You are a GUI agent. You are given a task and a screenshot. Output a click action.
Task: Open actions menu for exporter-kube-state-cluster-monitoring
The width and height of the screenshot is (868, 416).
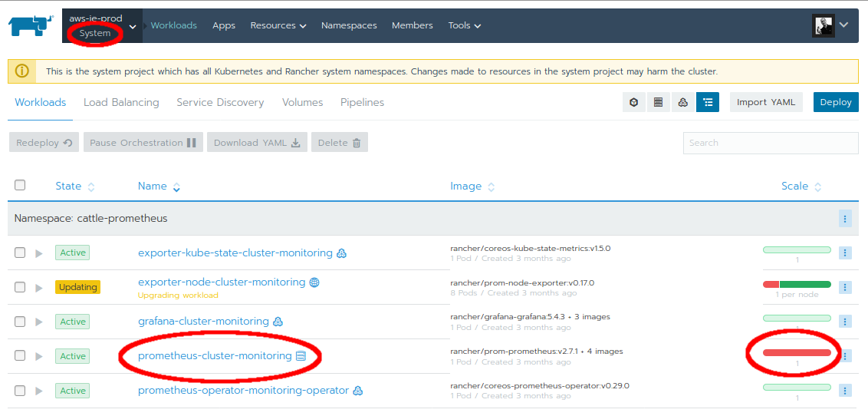[845, 253]
